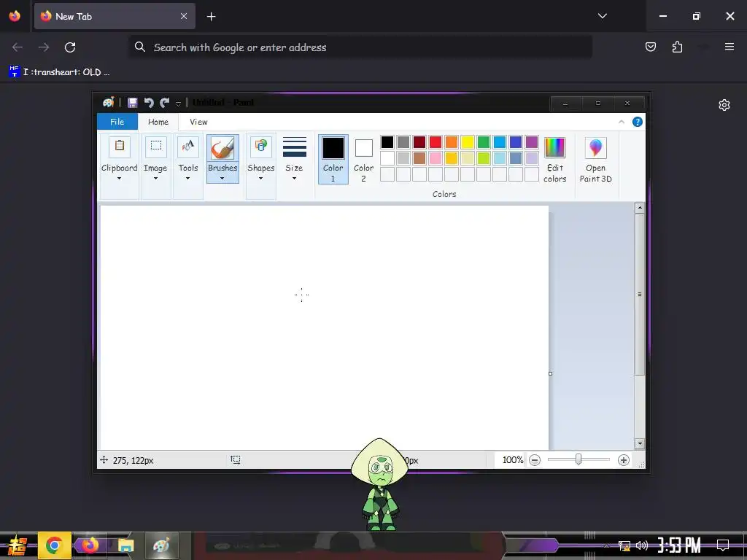Open the Size line thickness selector
Viewport: 747px width, 560px height.
[x=295, y=158]
